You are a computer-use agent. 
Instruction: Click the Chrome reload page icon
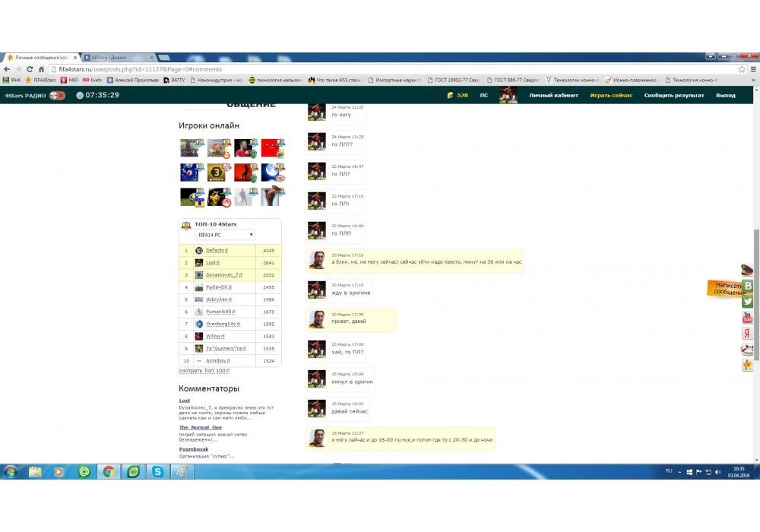click(x=30, y=69)
